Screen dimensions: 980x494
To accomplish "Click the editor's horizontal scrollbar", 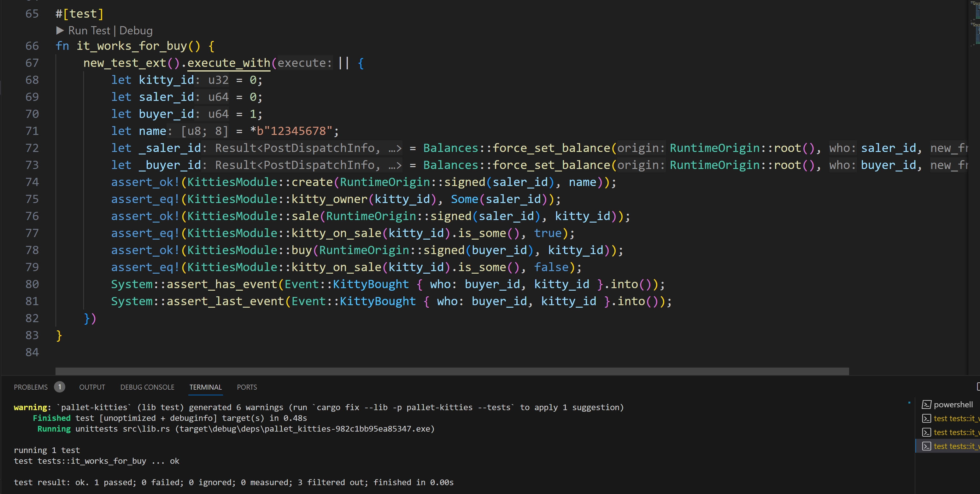I will pos(452,371).
